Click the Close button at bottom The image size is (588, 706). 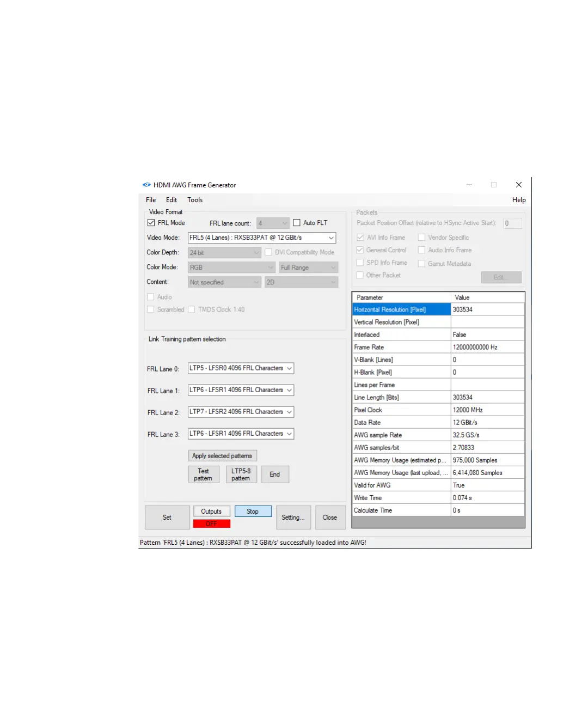(x=330, y=518)
